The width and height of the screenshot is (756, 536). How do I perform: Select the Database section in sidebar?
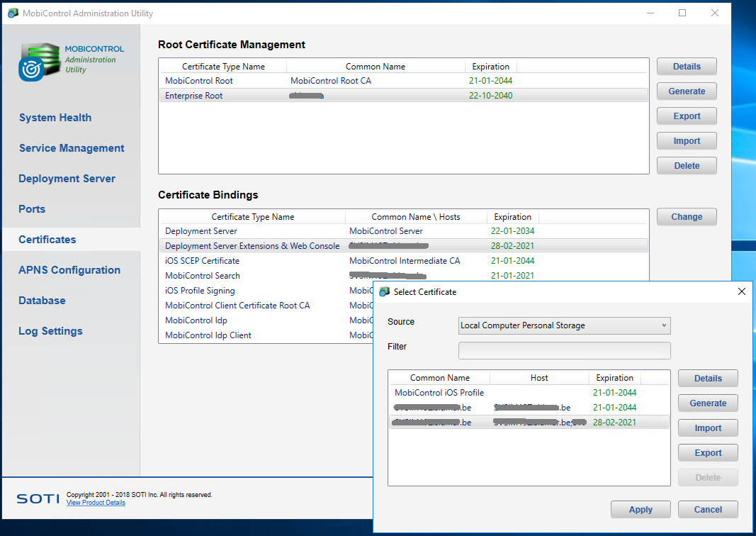point(42,301)
